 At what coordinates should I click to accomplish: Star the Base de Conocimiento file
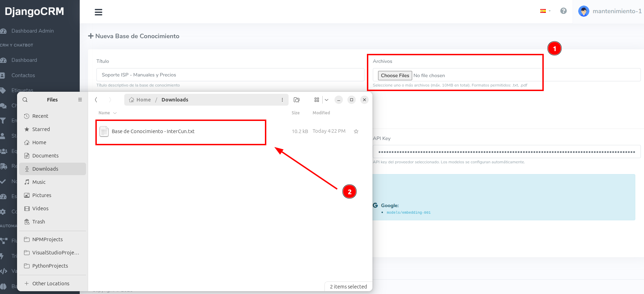pyautogui.click(x=356, y=131)
